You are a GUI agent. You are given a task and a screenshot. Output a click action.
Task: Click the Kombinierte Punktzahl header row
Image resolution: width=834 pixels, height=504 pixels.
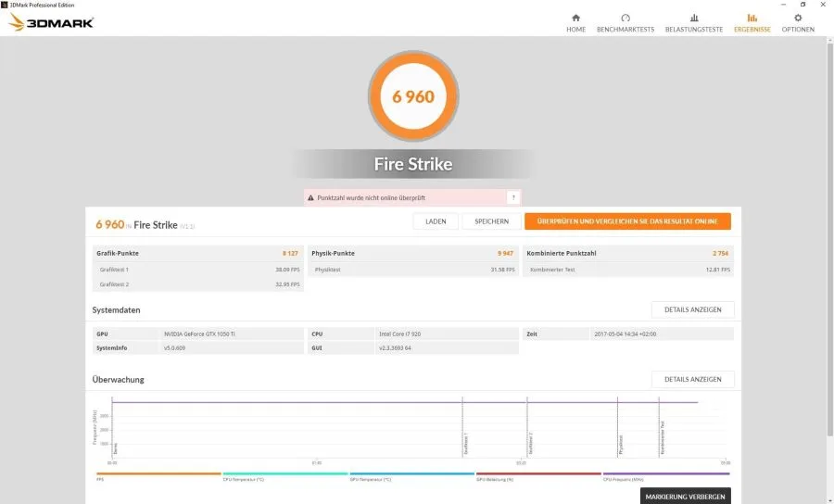point(628,253)
